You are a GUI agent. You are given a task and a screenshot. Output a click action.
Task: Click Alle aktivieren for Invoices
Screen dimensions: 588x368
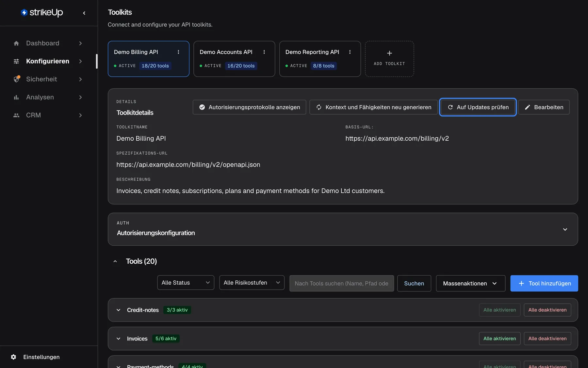[x=500, y=339]
